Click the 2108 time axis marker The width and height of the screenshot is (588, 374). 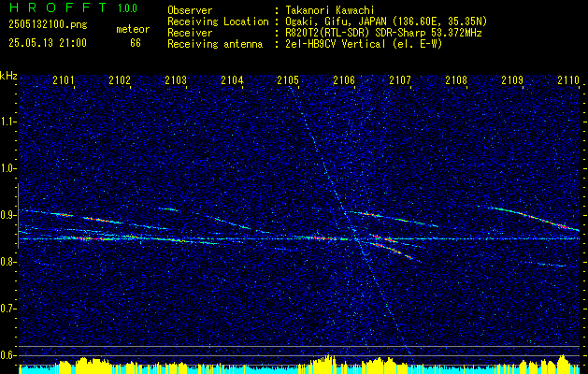456,79
